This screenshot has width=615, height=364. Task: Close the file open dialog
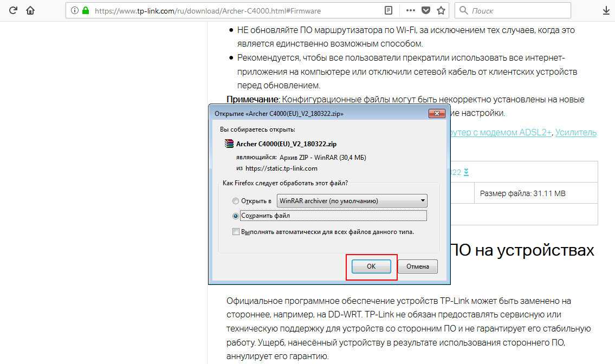pos(437,113)
